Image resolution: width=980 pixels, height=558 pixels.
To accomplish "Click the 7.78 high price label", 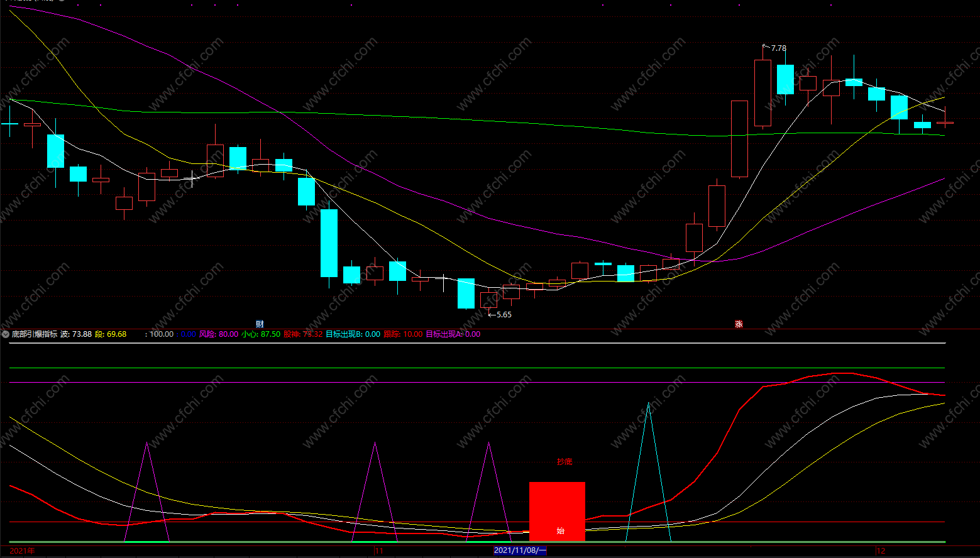I will 778,48.
